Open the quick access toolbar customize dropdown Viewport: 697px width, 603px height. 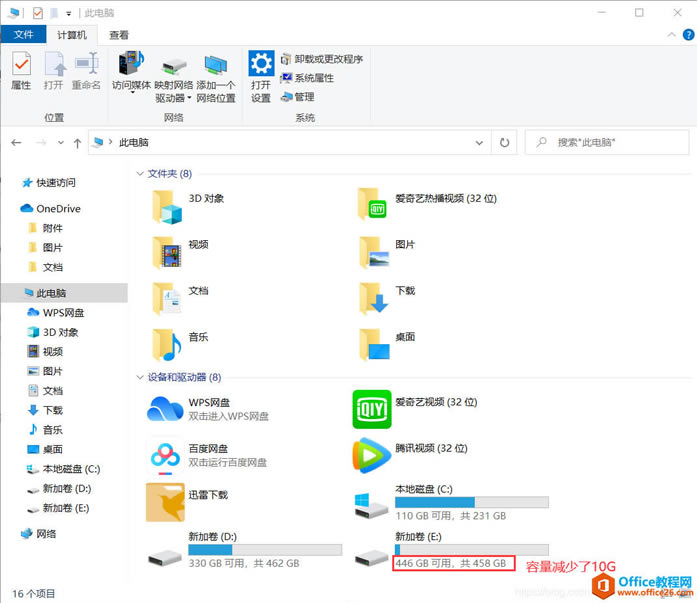coord(68,13)
